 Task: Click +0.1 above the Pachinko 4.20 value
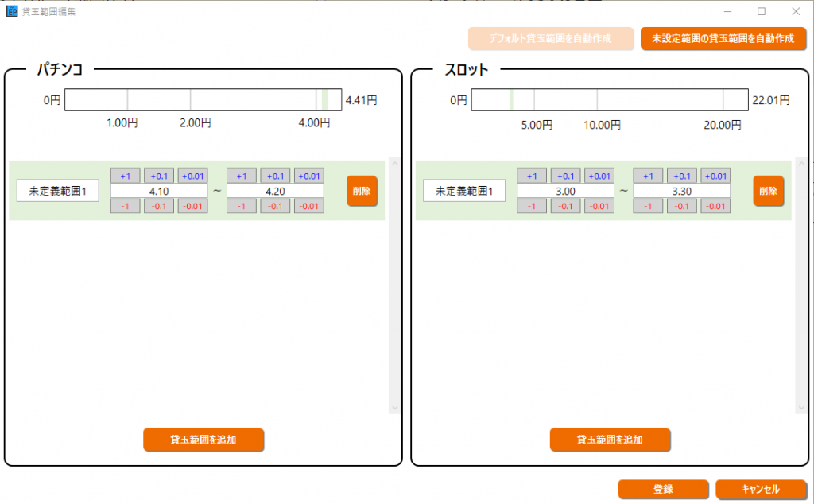click(x=275, y=176)
